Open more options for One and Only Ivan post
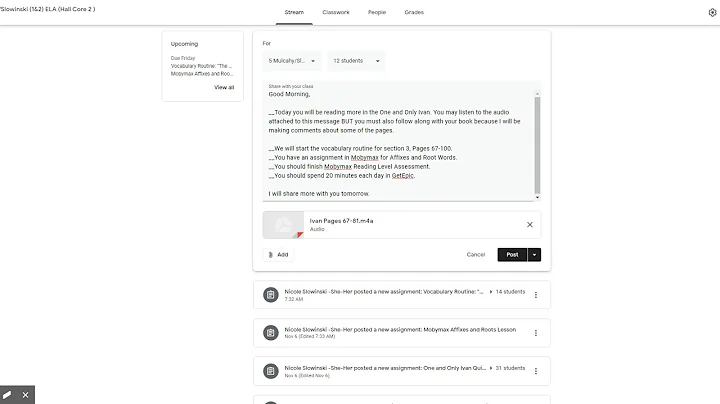 pyautogui.click(x=536, y=371)
